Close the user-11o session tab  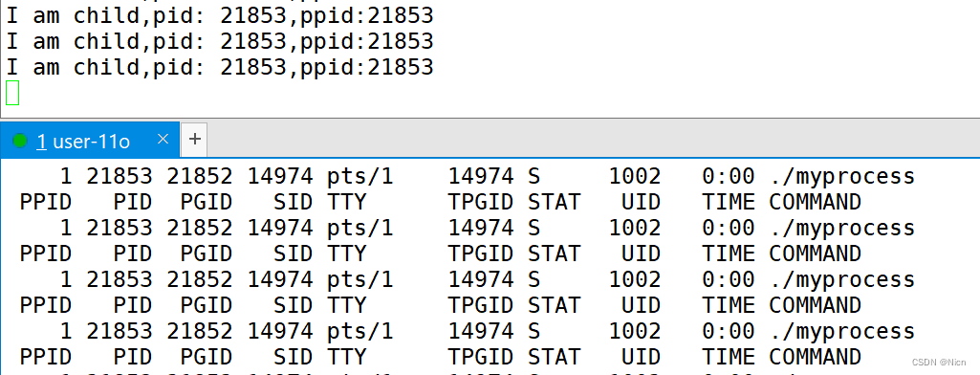tap(163, 139)
